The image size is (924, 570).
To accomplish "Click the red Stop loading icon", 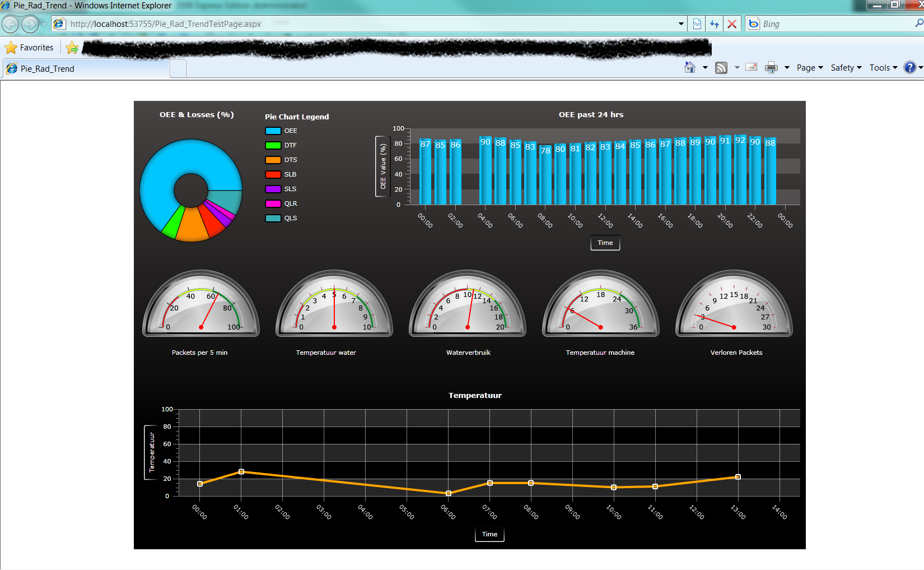I will click(731, 24).
